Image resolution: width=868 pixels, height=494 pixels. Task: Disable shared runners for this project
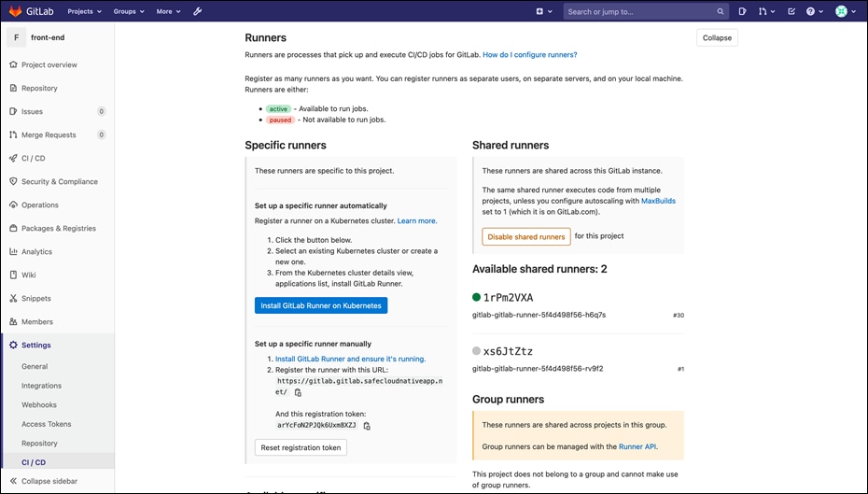point(526,237)
